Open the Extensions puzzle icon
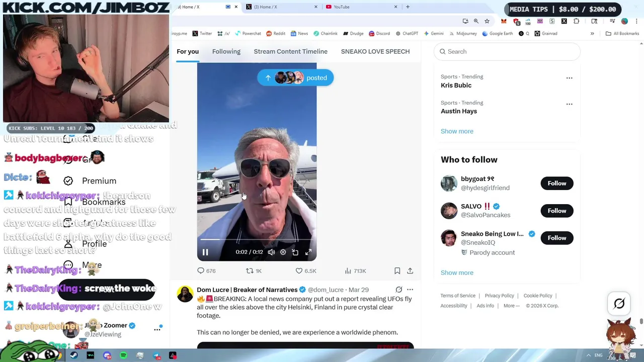Viewport: 644px width, 362px height. click(x=577, y=21)
